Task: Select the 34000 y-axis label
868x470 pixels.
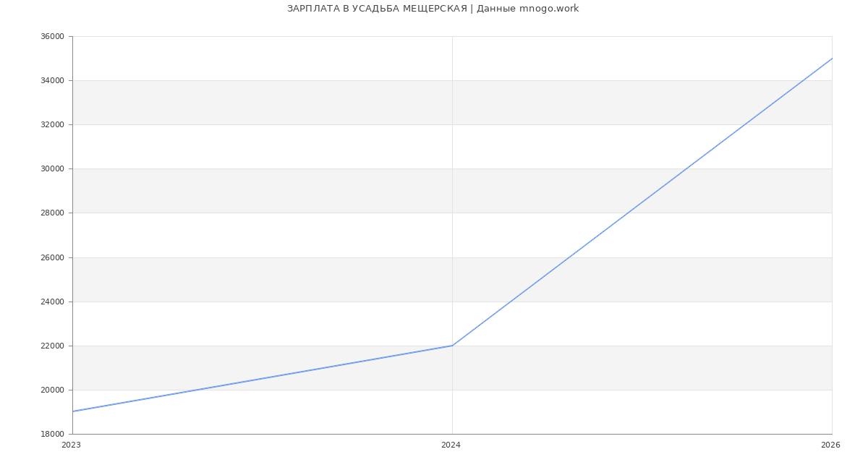Action: coord(52,81)
